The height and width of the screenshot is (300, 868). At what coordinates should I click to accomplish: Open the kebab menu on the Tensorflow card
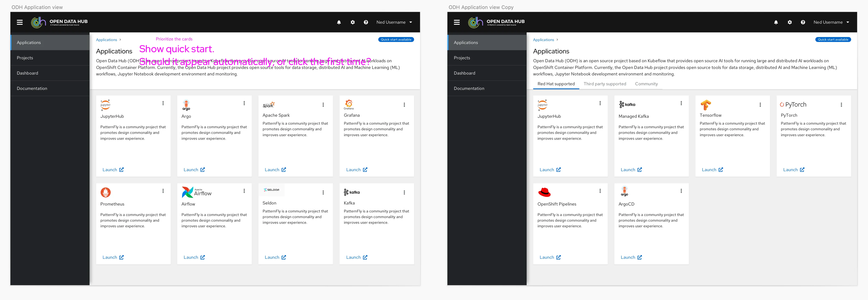[760, 105]
